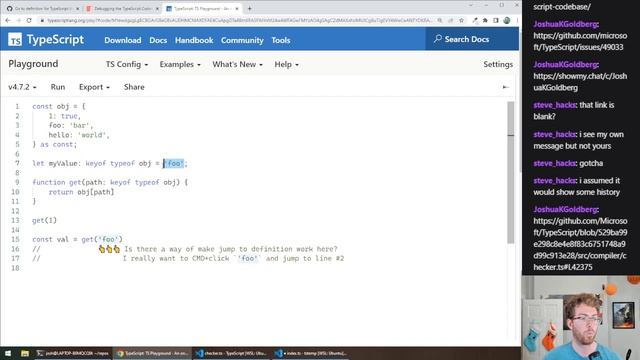640x360 pixels.
Task: Open the Docs page
Action: coord(158,40)
